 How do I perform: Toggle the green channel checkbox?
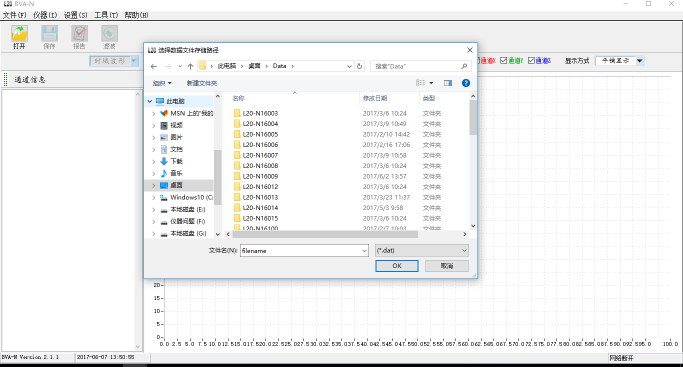pyautogui.click(x=504, y=61)
